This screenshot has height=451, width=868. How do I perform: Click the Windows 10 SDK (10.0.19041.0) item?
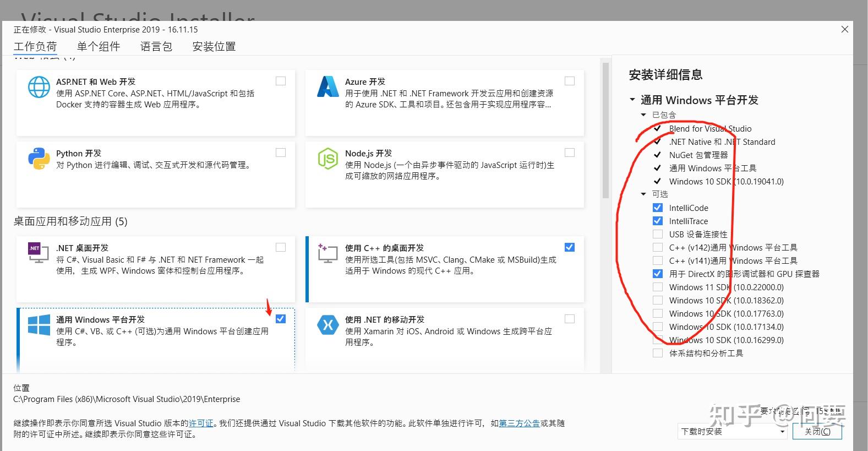coord(727,181)
